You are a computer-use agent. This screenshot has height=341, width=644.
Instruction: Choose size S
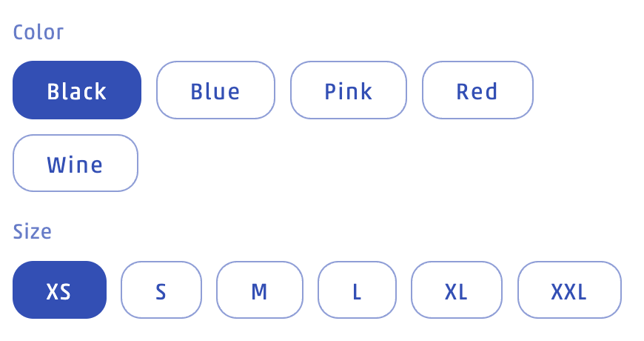pyautogui.click(x=161, y=290)
